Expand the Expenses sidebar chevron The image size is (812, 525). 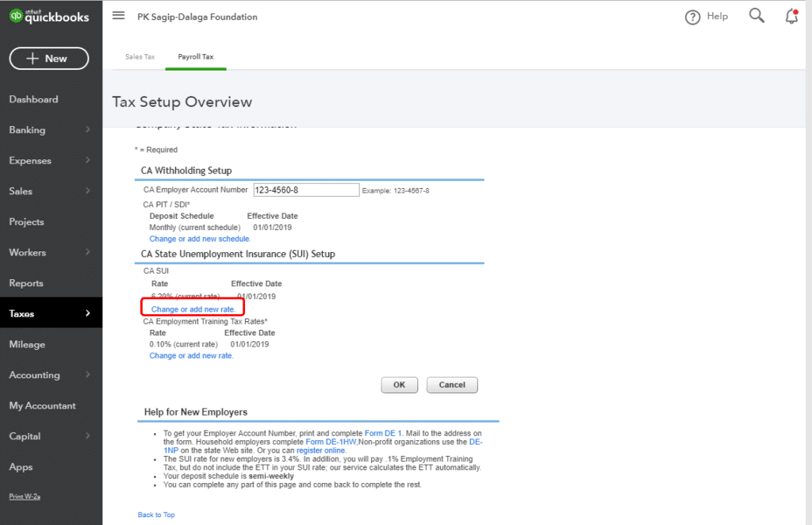(87, 160)
